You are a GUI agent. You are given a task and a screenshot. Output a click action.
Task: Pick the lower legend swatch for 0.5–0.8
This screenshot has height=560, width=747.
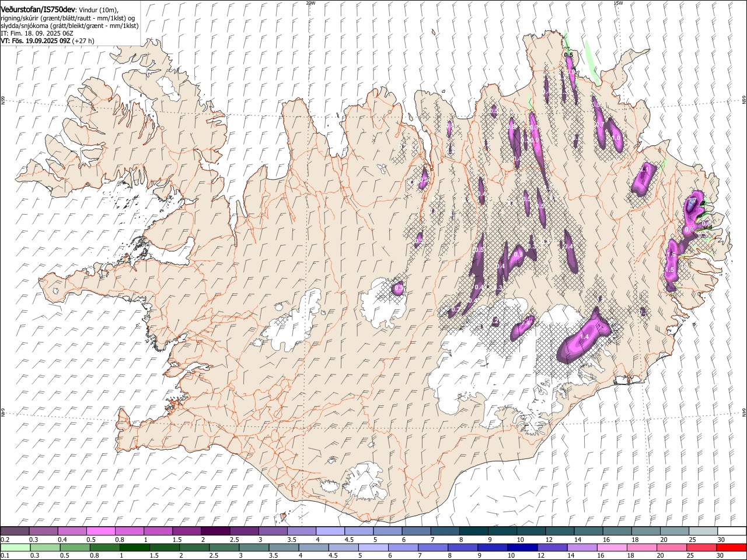[75, 548]
